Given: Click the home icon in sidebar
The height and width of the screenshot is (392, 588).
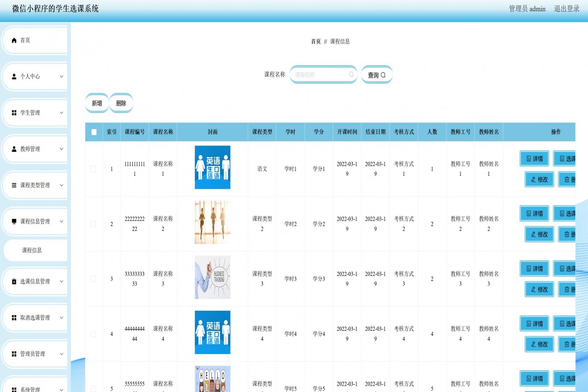Looking at the screenshot, I should (x=14, y=41).
